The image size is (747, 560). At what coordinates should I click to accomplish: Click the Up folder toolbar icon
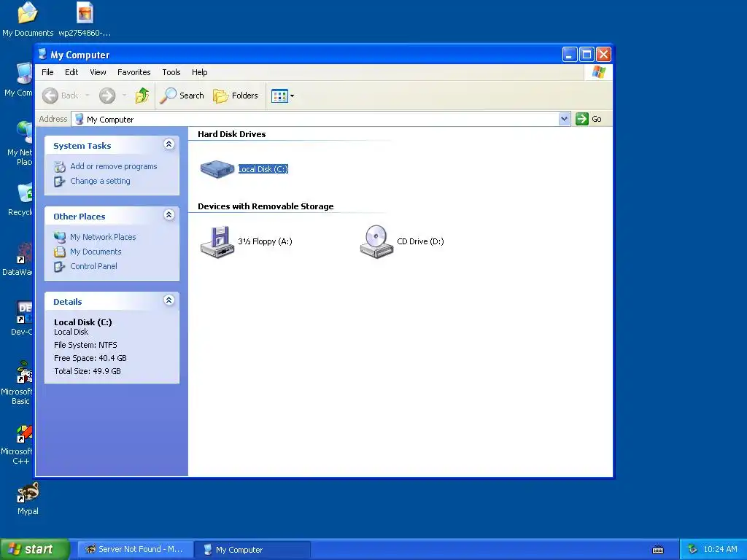coord(142,96)
